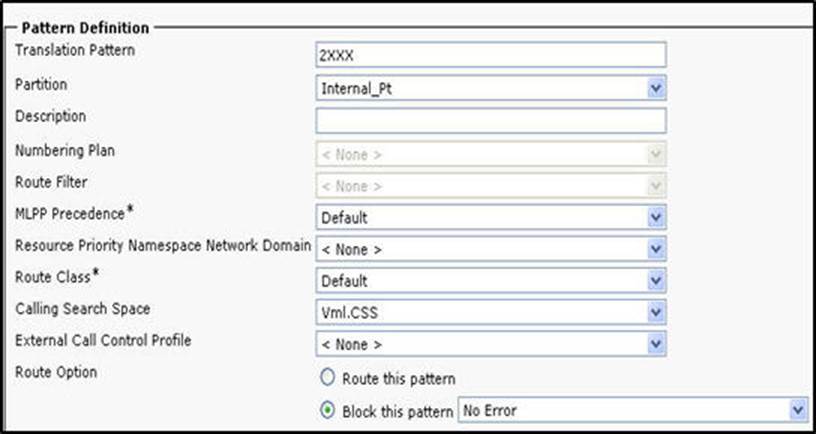Click the Calling Search Space label text
816x434 pixels.
[82, 308]
